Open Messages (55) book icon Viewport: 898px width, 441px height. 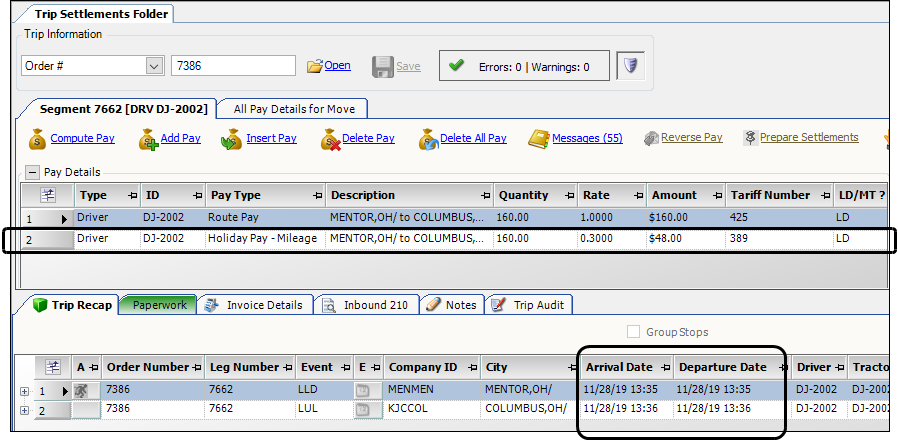(539, 138)
